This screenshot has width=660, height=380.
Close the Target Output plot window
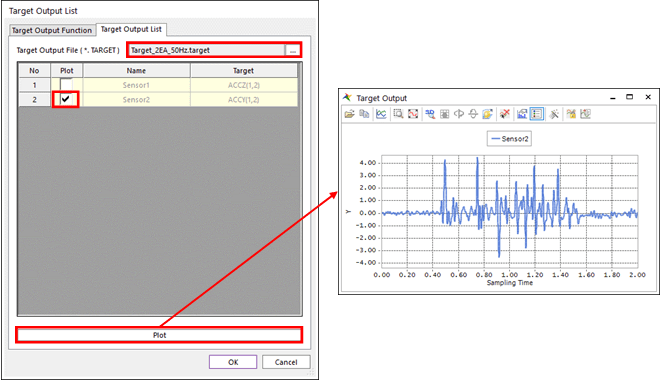pyautogui.click(x=648, y=97)
